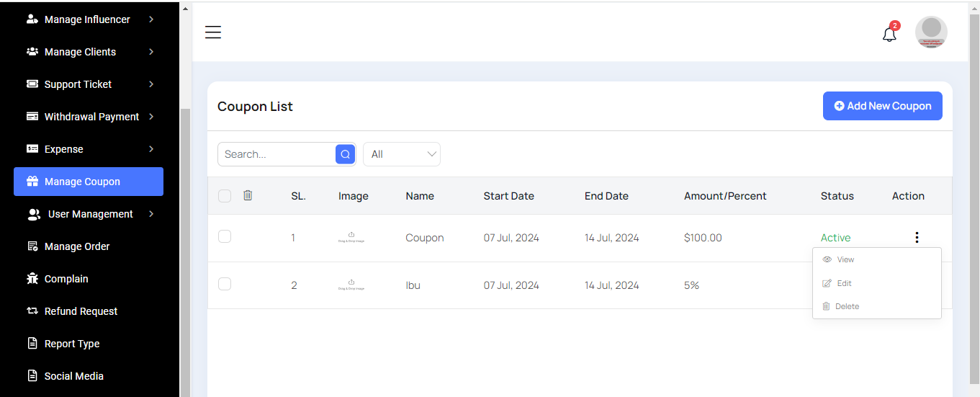The height and width of the screenshot is (397, 980).
Task: Click the coupon Search input field
Action: point(277,154)
